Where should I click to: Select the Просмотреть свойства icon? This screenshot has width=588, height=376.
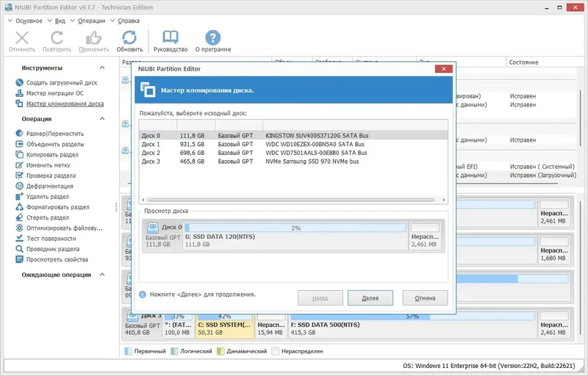click(20, 259)
